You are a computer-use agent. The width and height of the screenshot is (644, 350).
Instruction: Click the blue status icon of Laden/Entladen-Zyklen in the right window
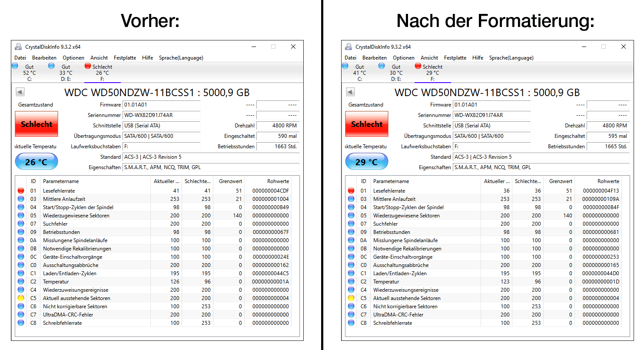[351, 273]
